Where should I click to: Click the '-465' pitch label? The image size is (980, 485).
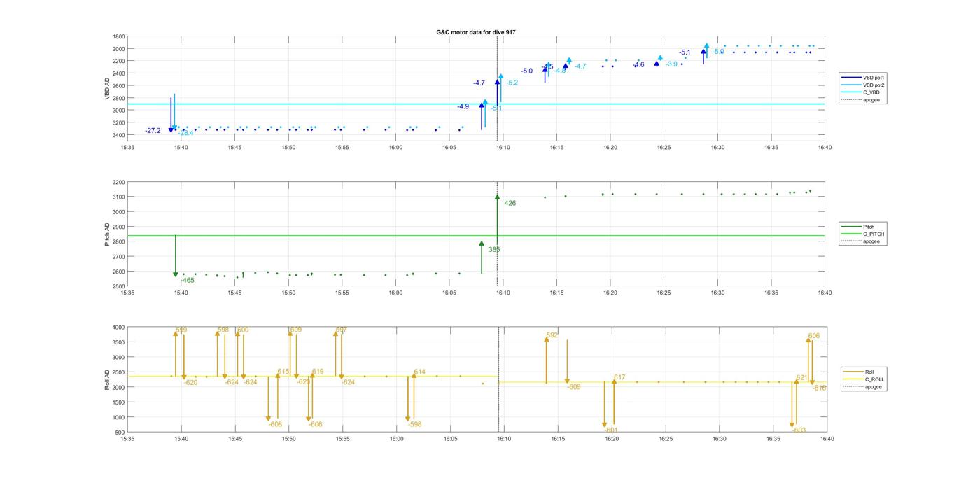click(x=188, y=281)
